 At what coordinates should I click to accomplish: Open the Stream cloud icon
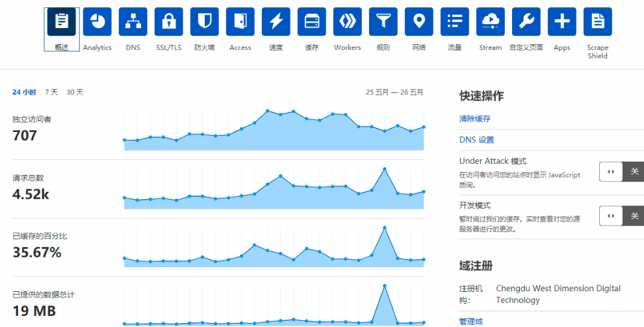(491, 22)
